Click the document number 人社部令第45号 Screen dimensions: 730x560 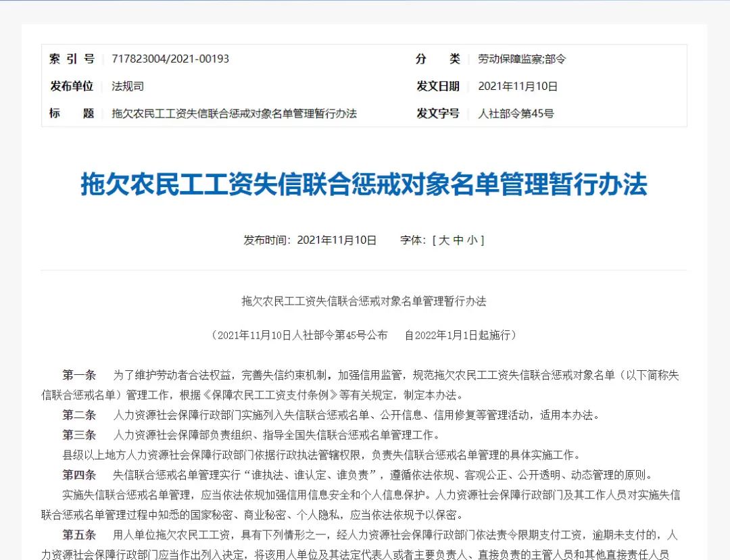point(516,113)
